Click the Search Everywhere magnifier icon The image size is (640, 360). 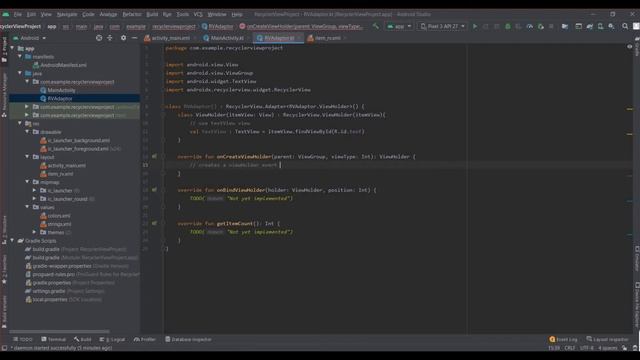tap(625, 26)
